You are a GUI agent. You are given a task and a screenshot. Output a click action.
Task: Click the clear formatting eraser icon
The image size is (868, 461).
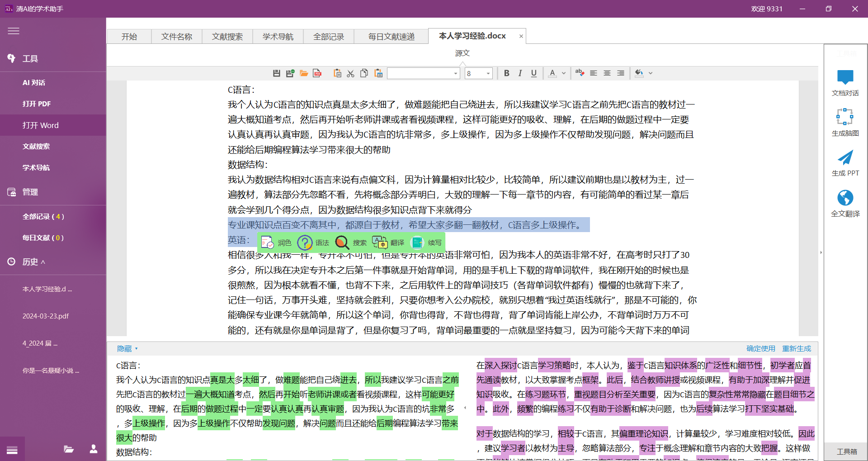580,73
